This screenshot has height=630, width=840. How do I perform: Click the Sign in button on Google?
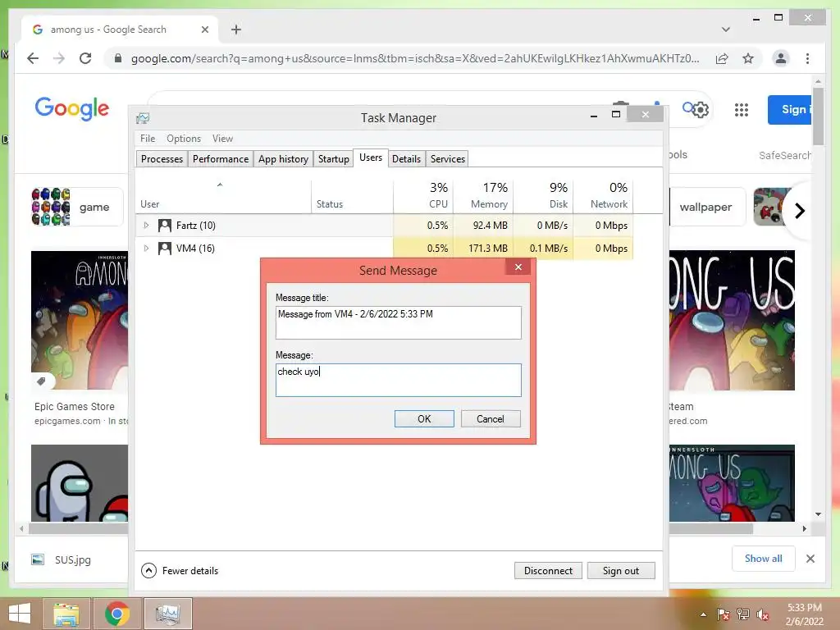coord(790,109)
